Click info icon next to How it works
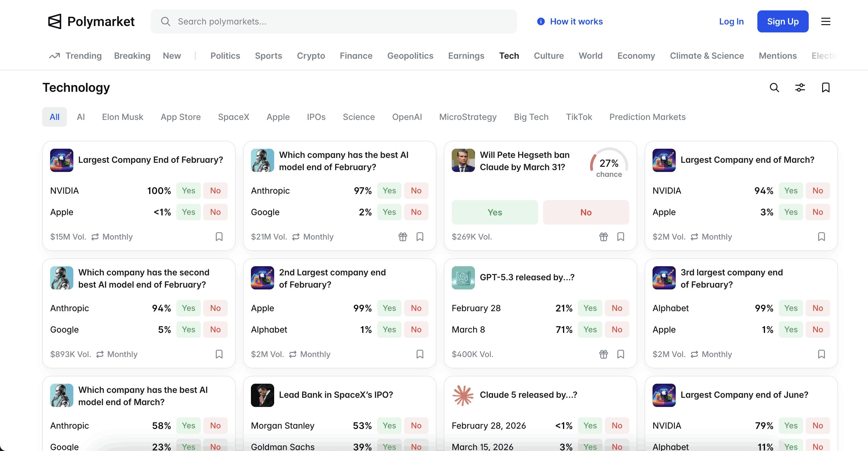Screen dimensions: 868x451 click(541, 22)
